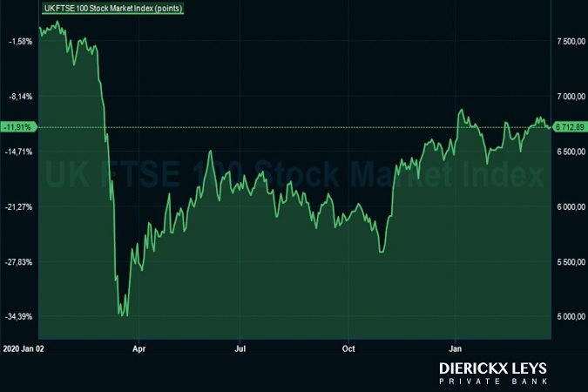Select the highlighted -11,91% percentage tag
588x392 pixels.
click(x=17, y=127)
